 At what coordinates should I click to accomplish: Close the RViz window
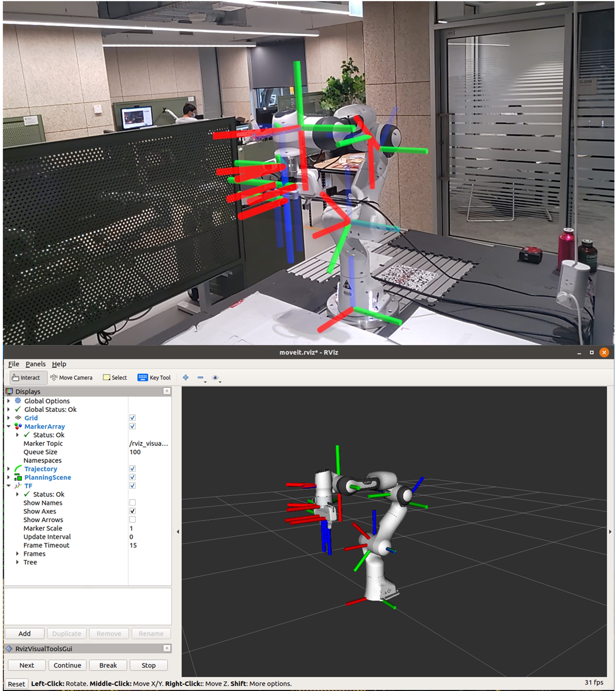[x=604, y=353]
